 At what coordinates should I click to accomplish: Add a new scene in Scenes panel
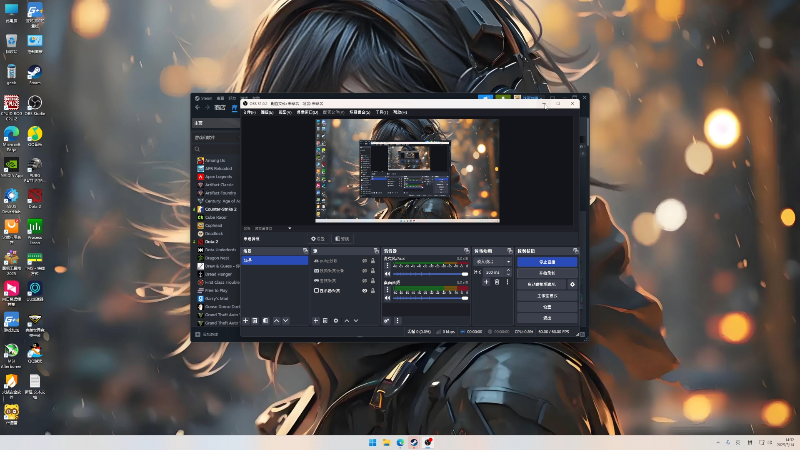point(245,320)
